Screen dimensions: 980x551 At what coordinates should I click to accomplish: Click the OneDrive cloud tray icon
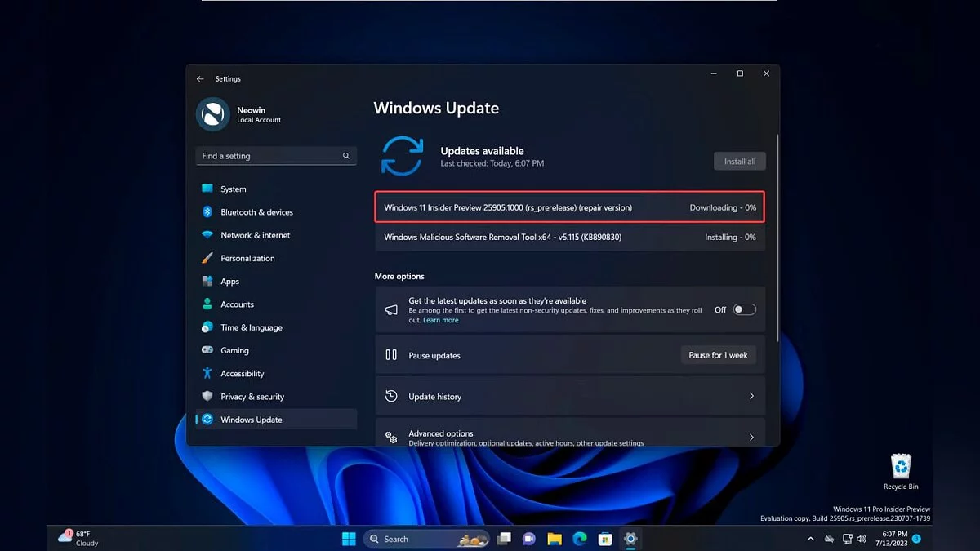click(829, 539)
